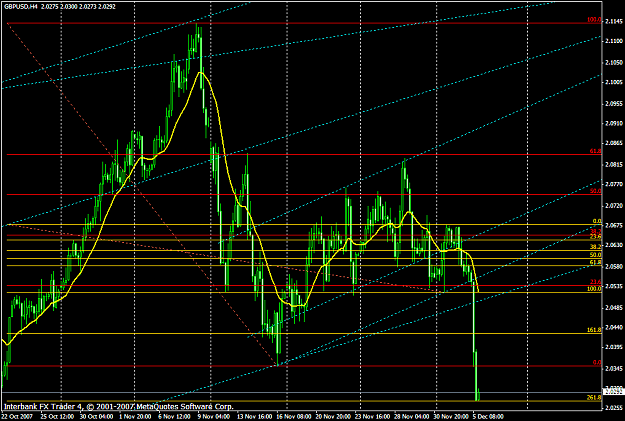The height and width of the screenshot is (421, 625).
Task: Click the 2.0580 price axis label
Action: (614, 266)
